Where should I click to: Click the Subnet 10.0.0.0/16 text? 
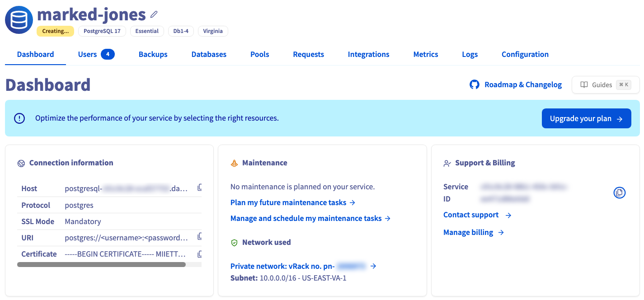pyautogui.click(x=288, y=278)
